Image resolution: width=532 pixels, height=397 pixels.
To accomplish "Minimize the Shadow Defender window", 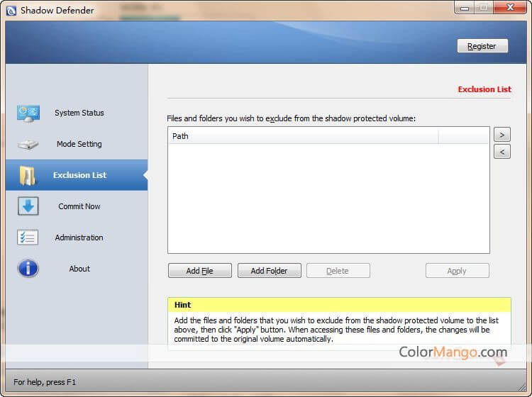I will tap(465, 8).
